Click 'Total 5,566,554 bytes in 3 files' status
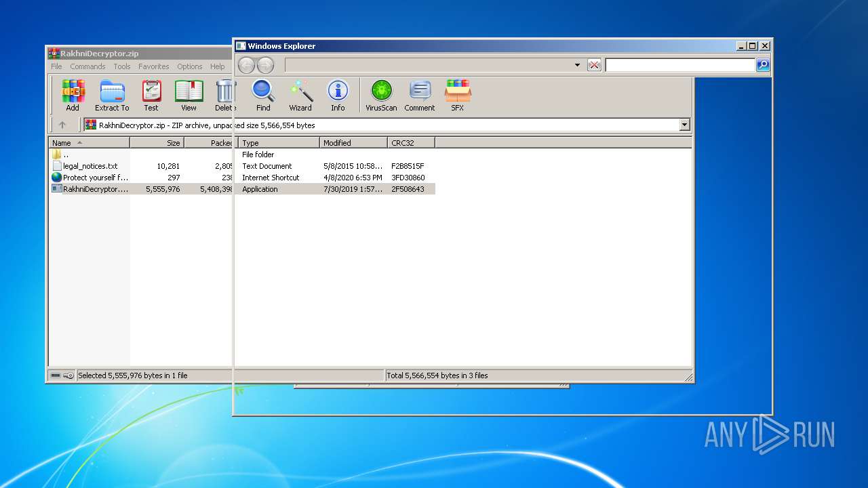 [437, 375]
